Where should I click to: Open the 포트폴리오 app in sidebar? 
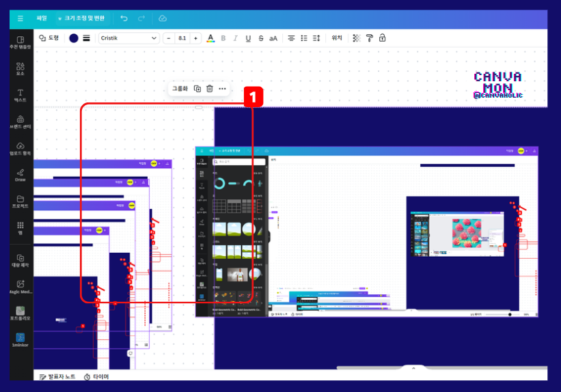20,313
